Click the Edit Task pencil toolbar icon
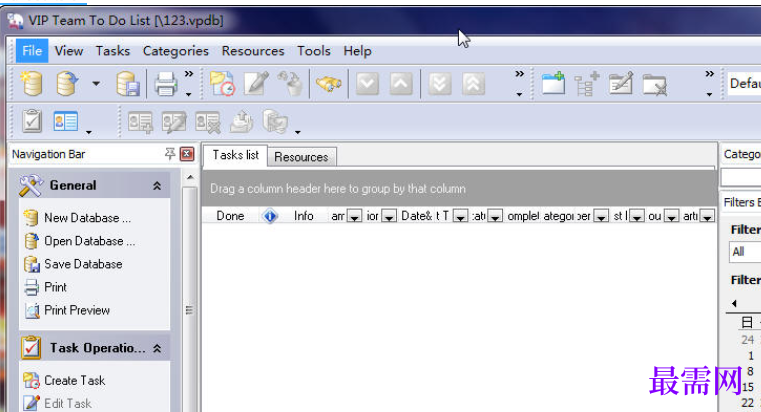This screenshot has width=761, height=412. pos(256,83)
